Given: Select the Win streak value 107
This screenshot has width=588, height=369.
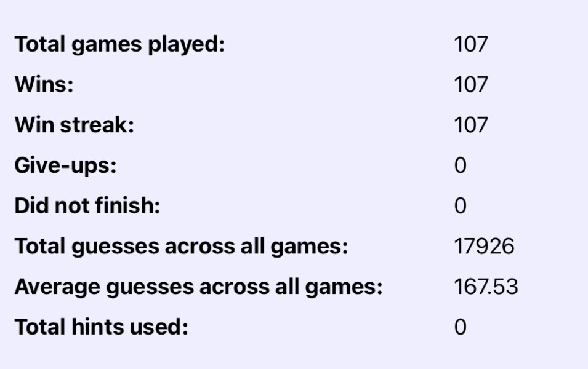Looking at the screenshot, I should pyautogui.click(x=470, y=125).
